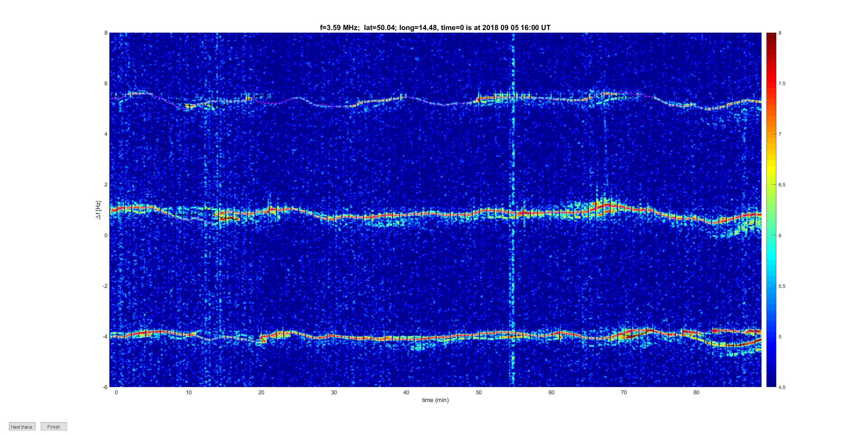868x435 pixels.
Task: Click the x-axis tick label 70
Action: (624, 392)
